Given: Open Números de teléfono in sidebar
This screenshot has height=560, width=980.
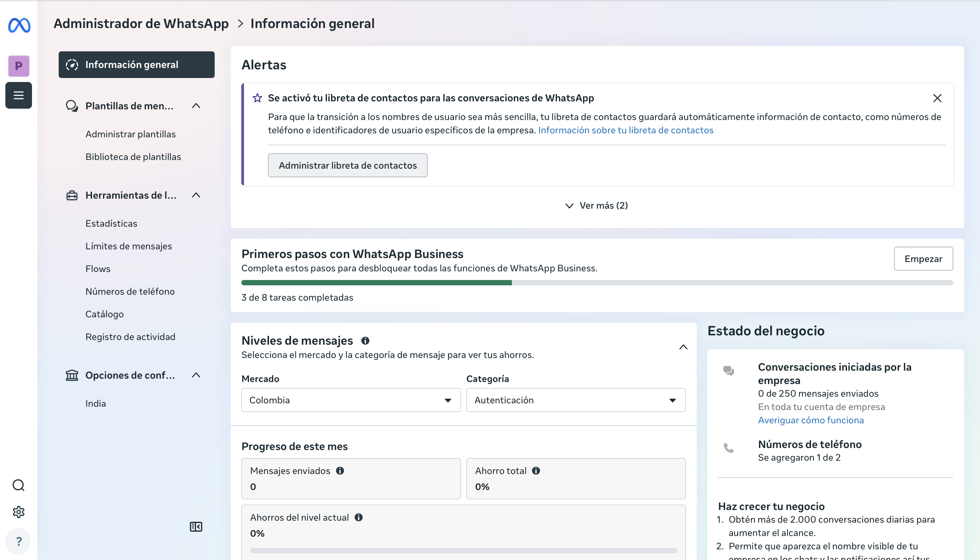Looking at the screenshot, I should [x=130, y=292].
